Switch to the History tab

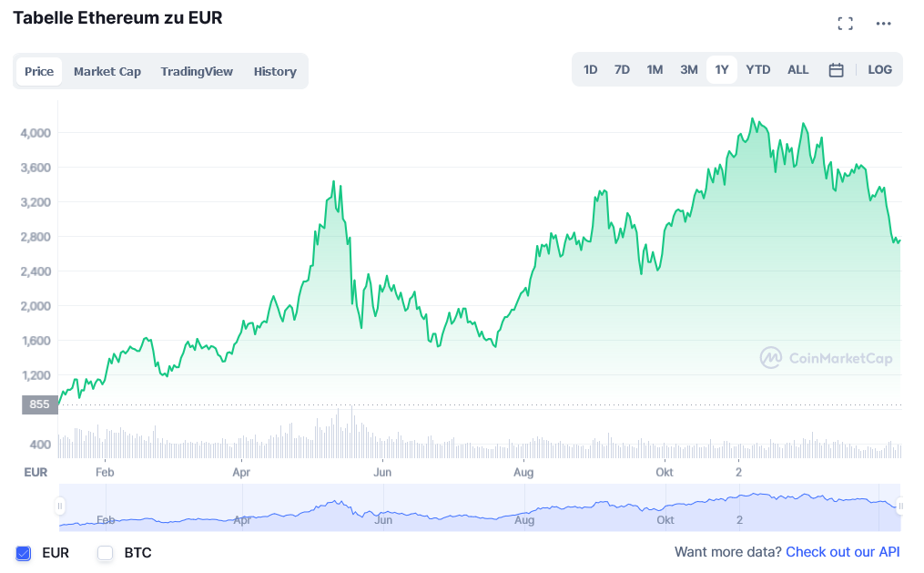click(x=275, y=71)
